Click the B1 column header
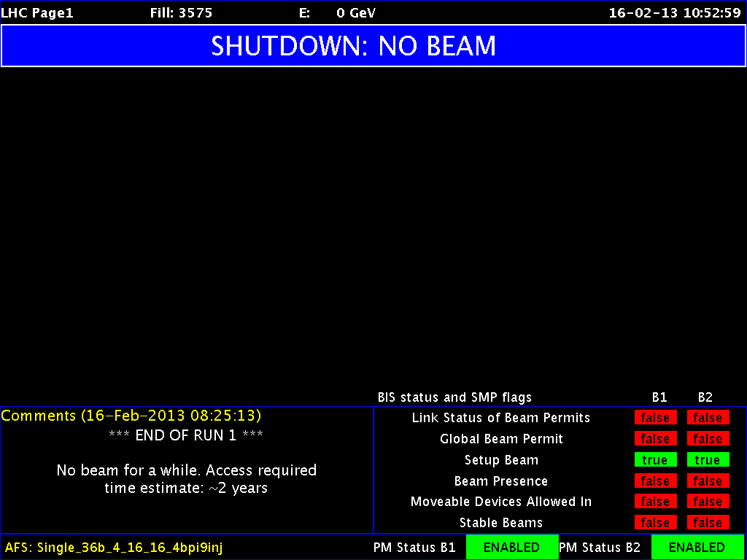 tap(659, 397)
